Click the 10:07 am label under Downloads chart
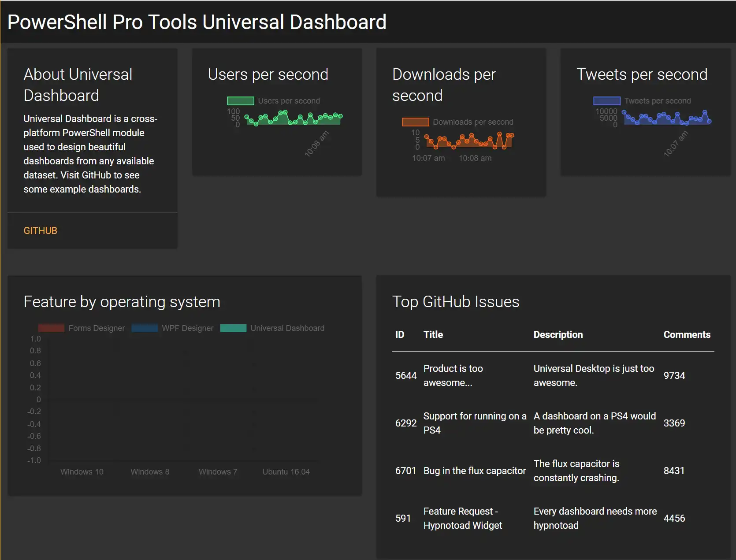 (428, 158)
